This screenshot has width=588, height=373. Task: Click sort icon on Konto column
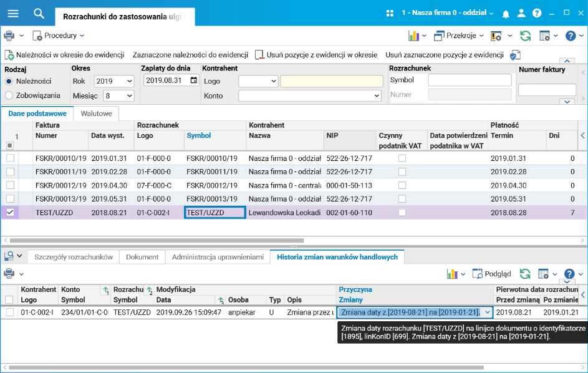(106, 289)
